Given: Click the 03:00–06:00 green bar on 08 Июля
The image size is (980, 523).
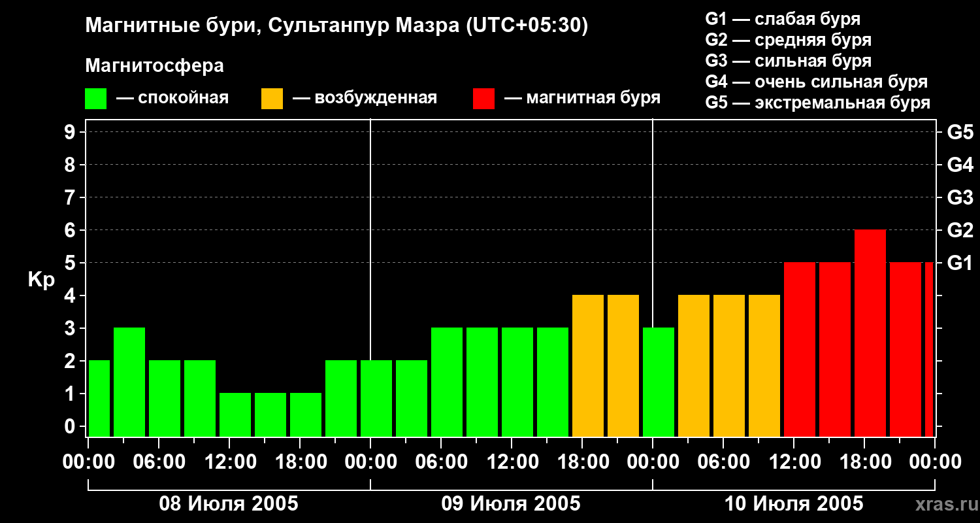Looking at the screenshot, I should (129, 382).
